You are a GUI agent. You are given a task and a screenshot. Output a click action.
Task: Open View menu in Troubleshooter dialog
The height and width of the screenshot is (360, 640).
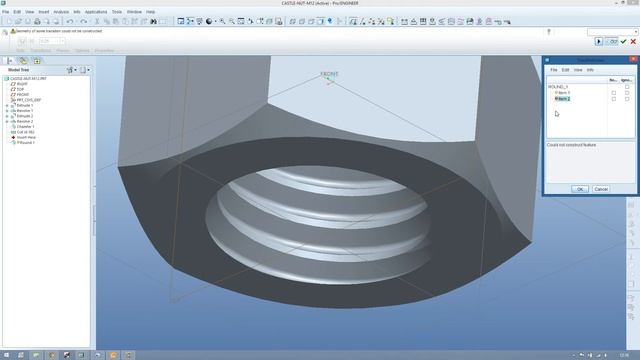(x=578, y=70)
